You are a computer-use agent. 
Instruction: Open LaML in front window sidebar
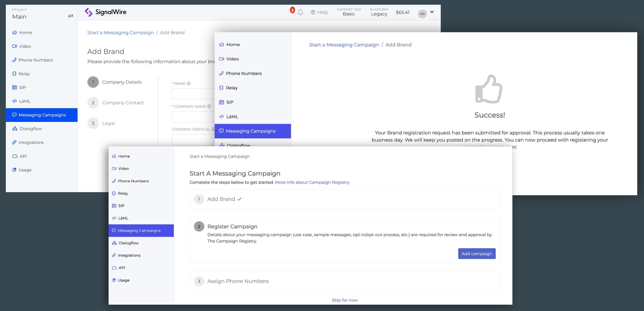click(x=141, y=218)
